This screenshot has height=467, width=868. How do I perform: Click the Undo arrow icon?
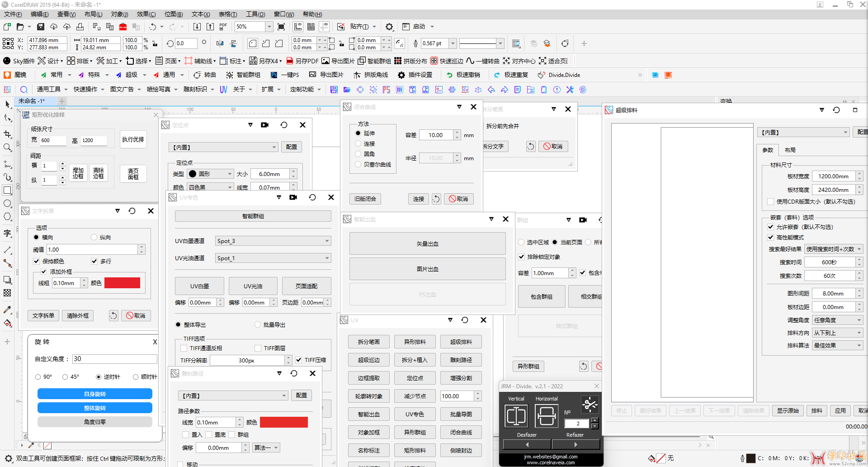click(153, 27)
